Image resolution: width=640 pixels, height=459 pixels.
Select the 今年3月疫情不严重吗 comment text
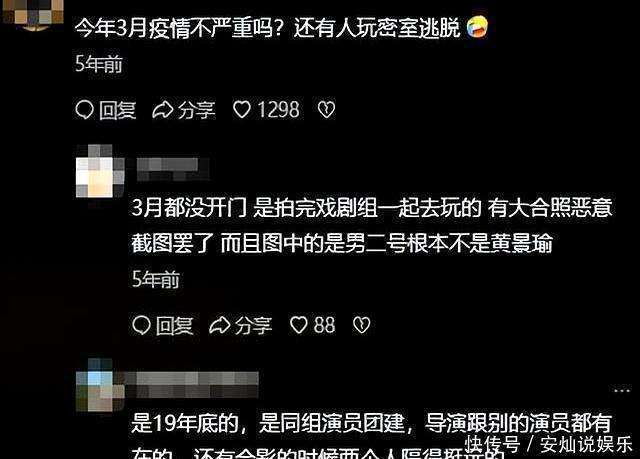[267, 28]
